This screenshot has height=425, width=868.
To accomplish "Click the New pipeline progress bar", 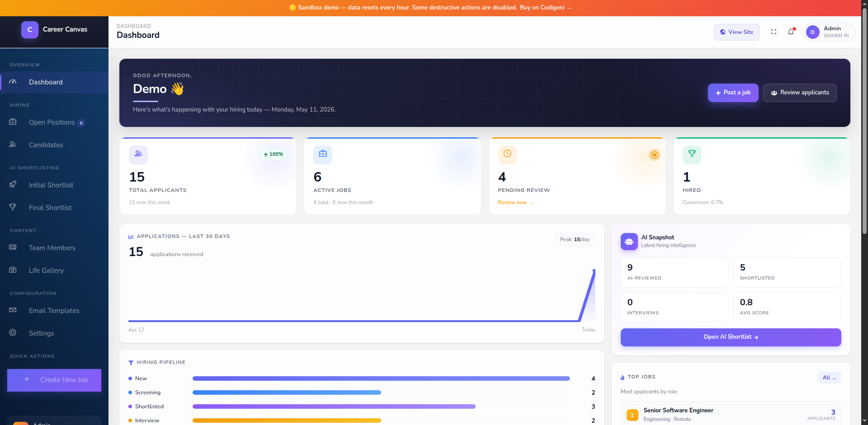I will [381, 378].
